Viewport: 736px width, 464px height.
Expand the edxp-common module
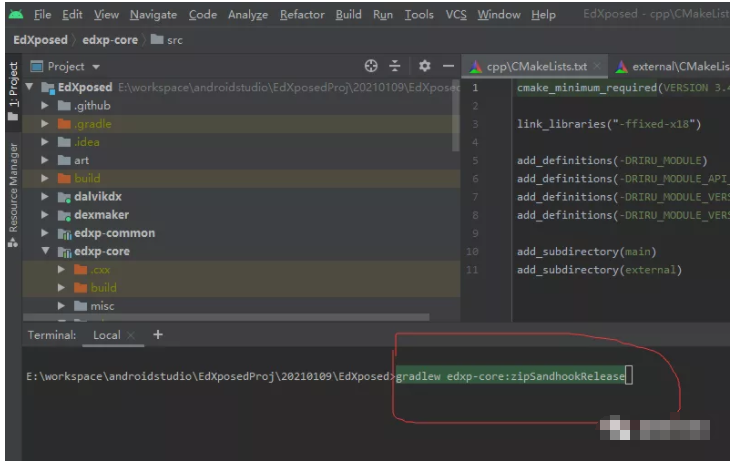click(x=45, y=233)
